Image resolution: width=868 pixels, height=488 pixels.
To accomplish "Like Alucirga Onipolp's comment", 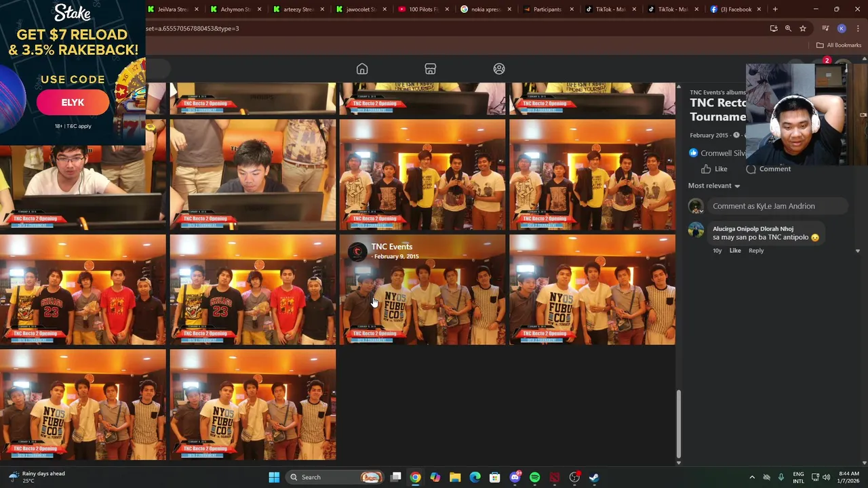I will tap(735, 251).
